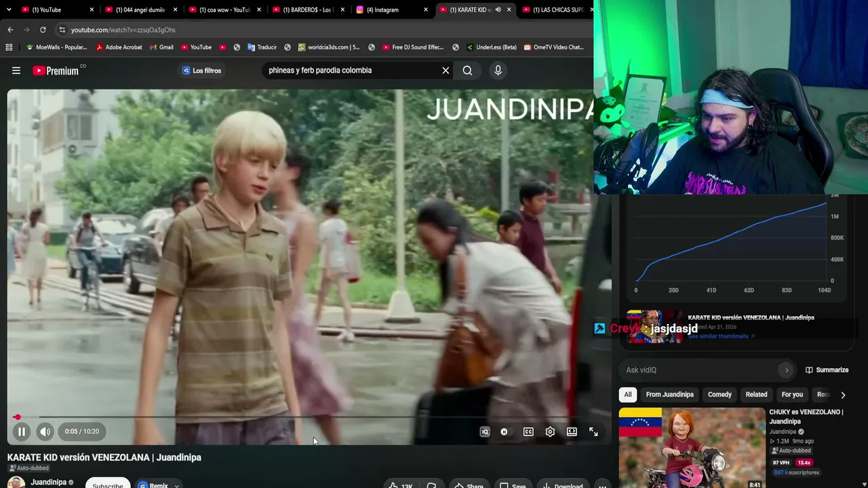
Task: Switch to the '(1) BARDERO$' tab
Action: [307, 10]
